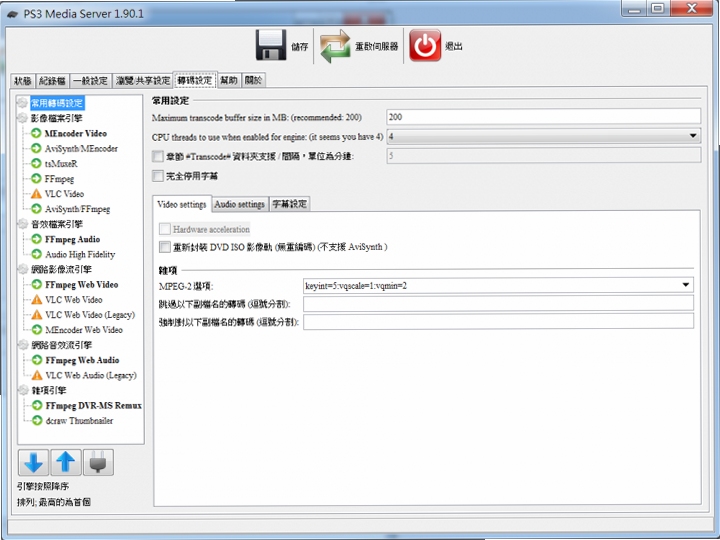
Task: Switch to the Audio settings tab
Action: coord(240,204)
